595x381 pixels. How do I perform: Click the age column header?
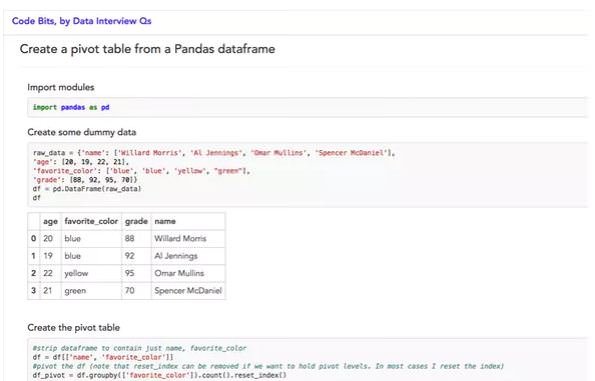coord(50,221)
